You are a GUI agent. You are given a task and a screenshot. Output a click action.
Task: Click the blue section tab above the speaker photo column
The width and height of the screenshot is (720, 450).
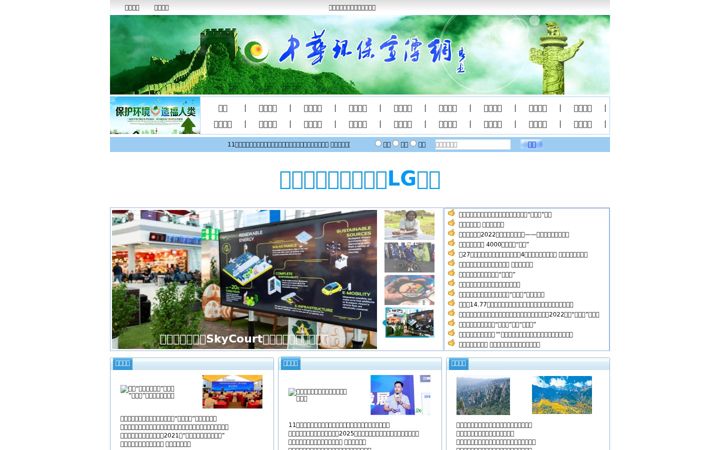[291, 363]
